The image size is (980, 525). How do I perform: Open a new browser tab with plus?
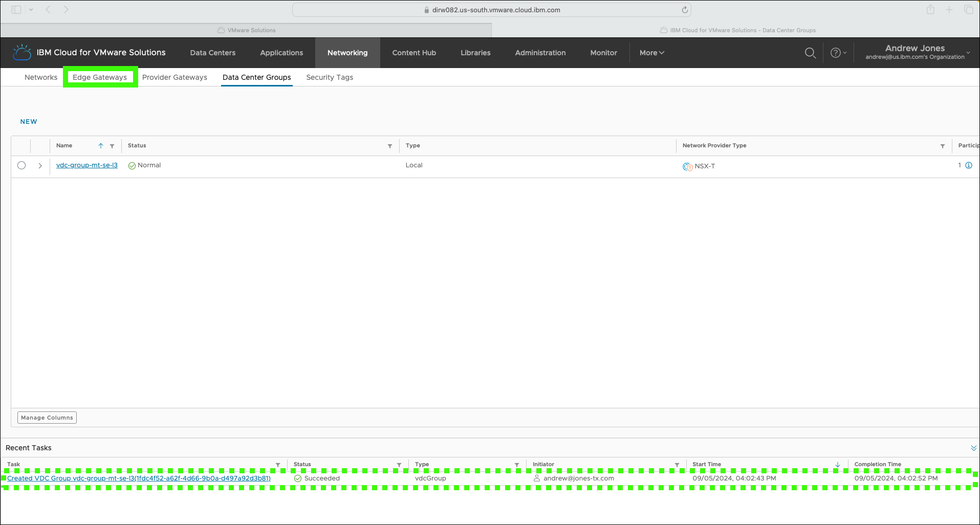[949, 10]
